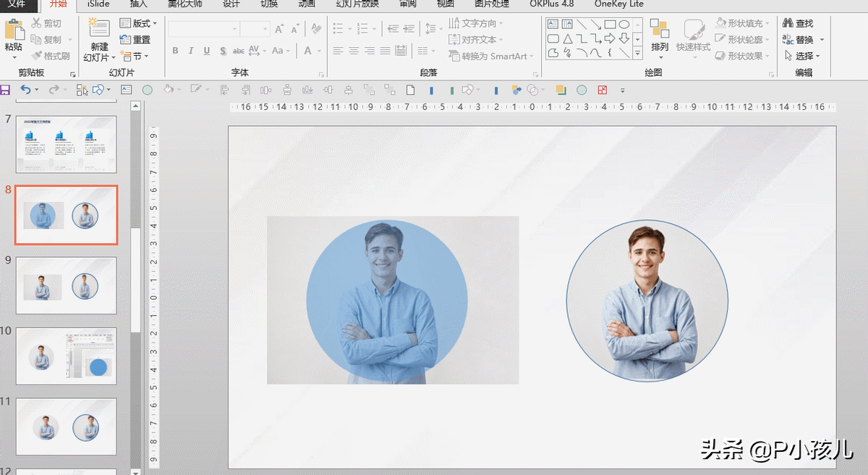The image size is (868, 475).
Task: Toggle right paragraph alignment
Action: pyautogui.click(x=370, y=51)
